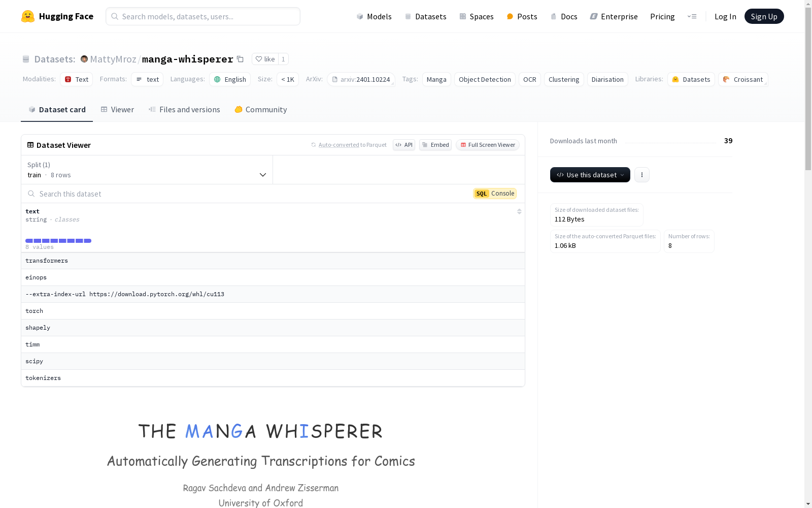Select the scipy row
Image resolution: width=812 pixels, height=508 pixels.
coord(273,361)
